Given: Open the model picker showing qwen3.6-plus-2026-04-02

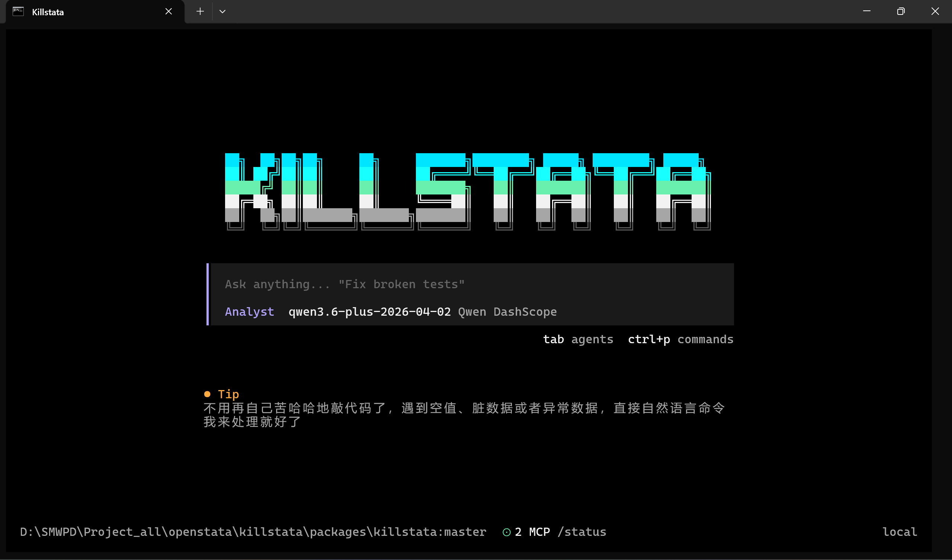Looking at the screenshot, I should tap(369, 312).
